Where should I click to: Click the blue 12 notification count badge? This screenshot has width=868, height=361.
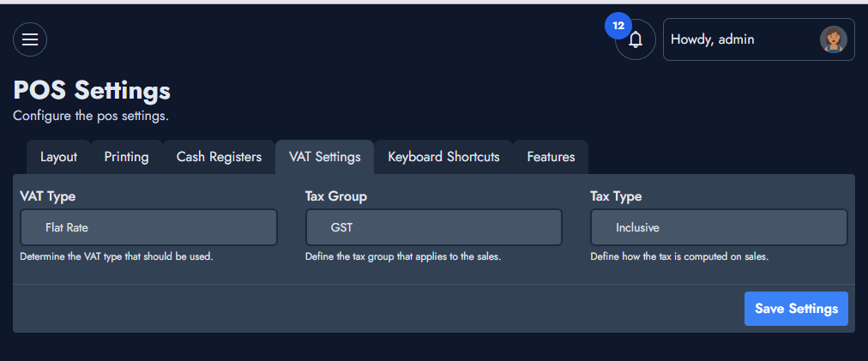(618, 26)
